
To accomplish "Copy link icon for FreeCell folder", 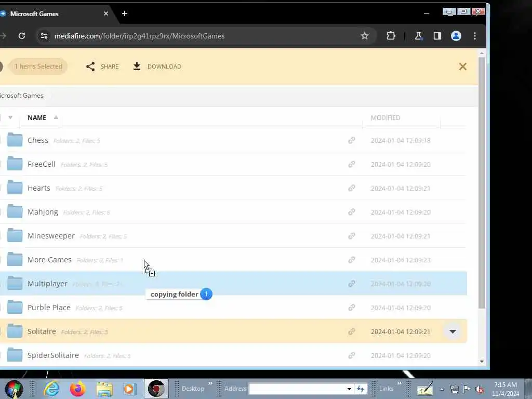I will (x=352, y=164).
